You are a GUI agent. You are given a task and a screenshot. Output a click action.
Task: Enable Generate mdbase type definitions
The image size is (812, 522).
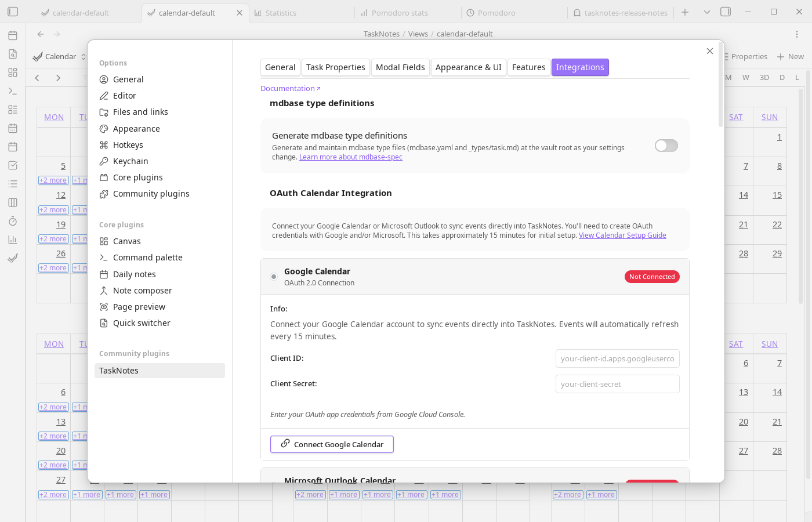tap(666, 146)
